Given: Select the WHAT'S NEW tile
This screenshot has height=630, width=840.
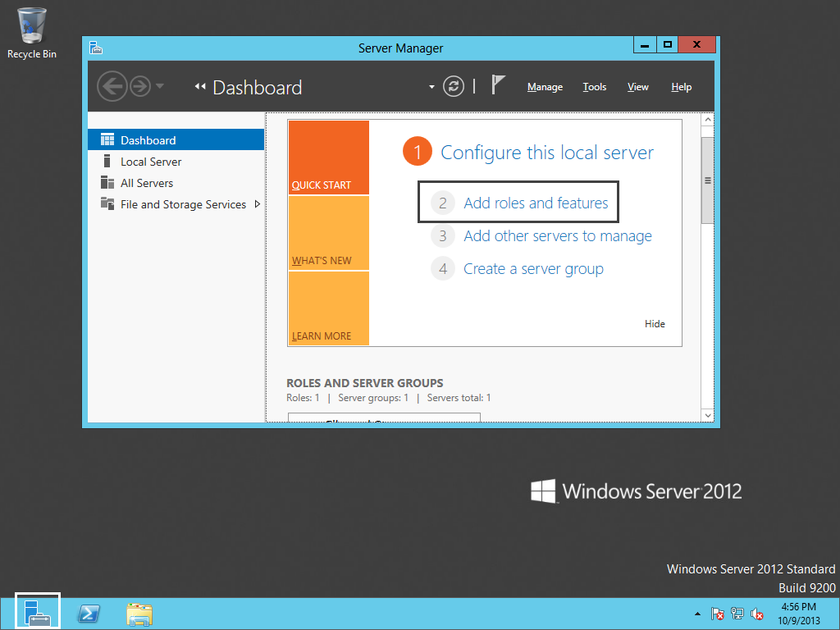Looking at the screenshot, I should [328, 233].
